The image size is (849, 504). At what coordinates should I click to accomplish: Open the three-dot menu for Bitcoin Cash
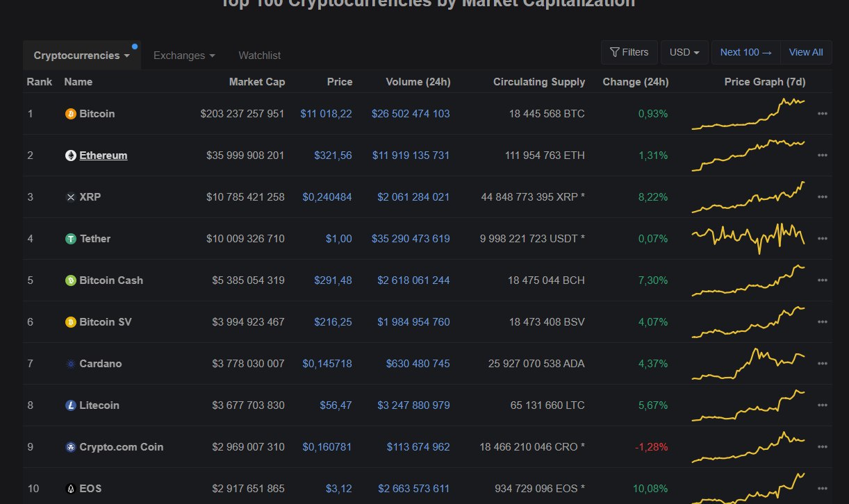click(x=823, y=280)
